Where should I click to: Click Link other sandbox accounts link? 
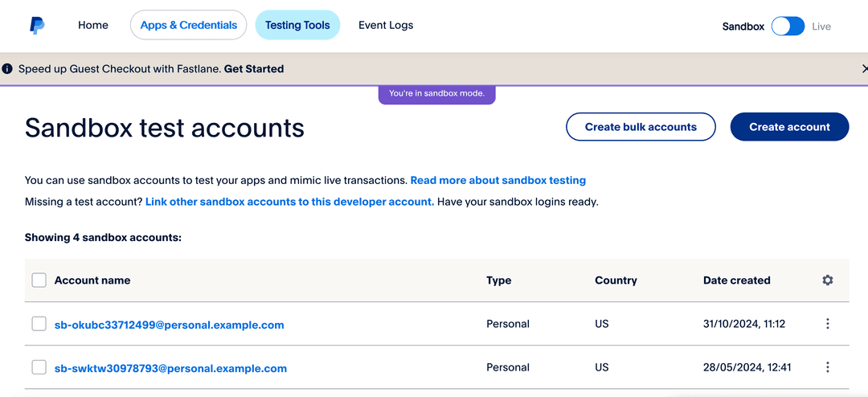[289, 202]
